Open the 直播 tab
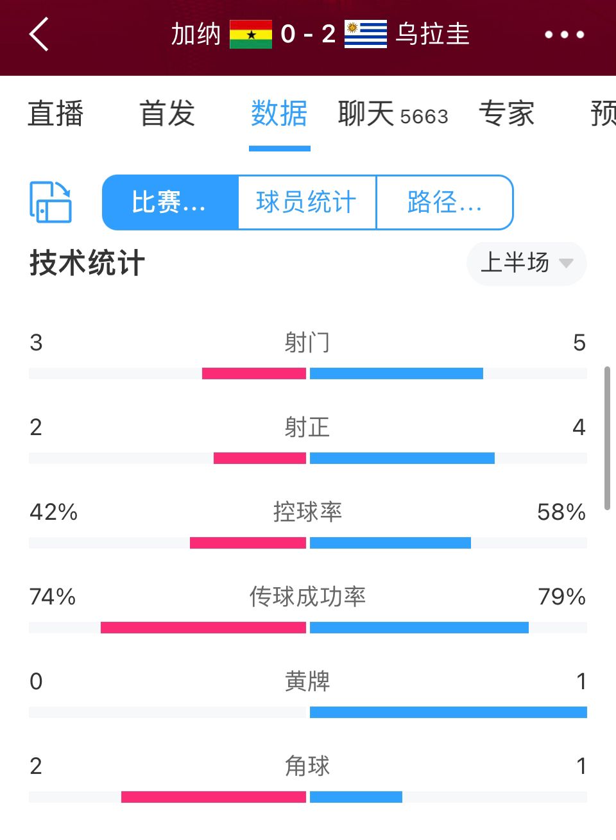Screen dimensions: 616x840 coord(56,114)
